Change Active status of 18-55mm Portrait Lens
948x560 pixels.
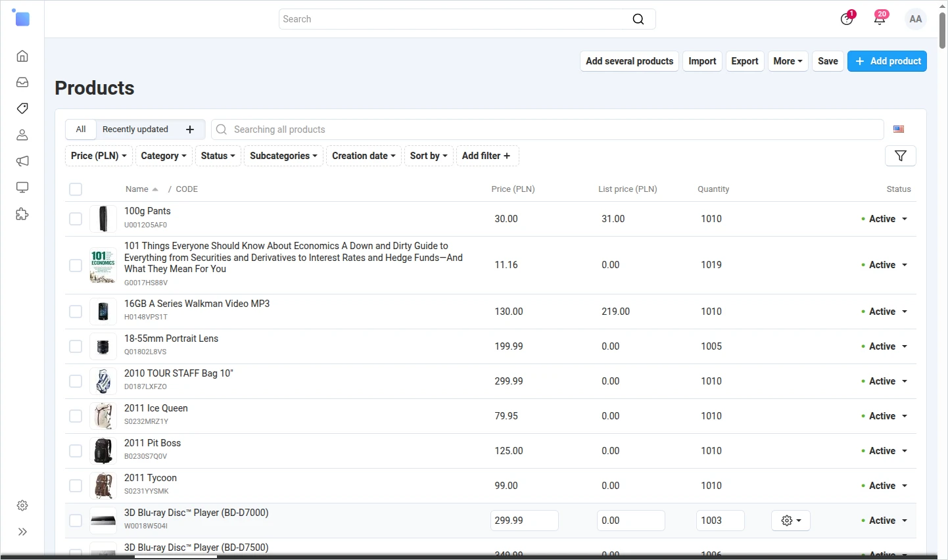[x=884, y=346]
